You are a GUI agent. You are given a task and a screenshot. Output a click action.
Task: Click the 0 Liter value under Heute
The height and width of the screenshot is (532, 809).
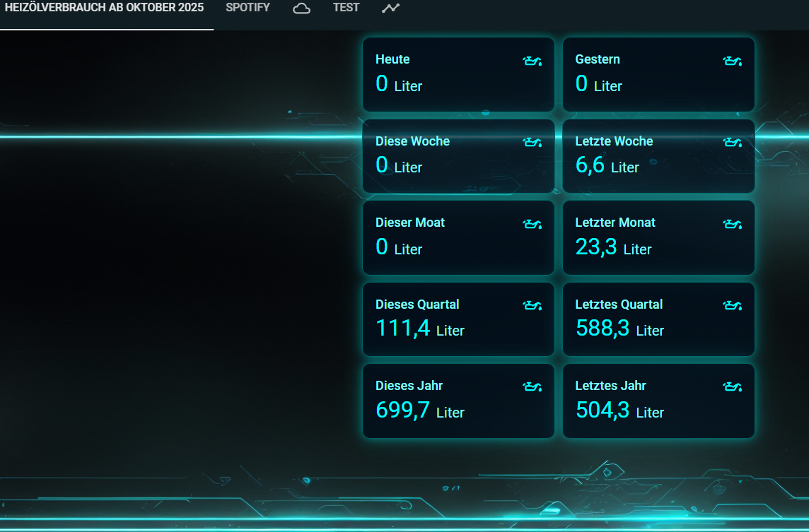click(399, 84)
